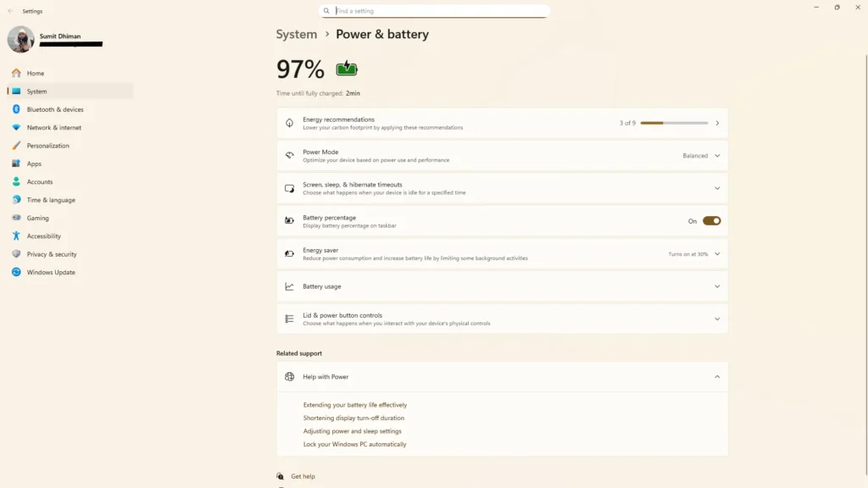Go to Time & language settings
Image resolution: width=868 pixels, height=488 pixels.
pos(51,200)
